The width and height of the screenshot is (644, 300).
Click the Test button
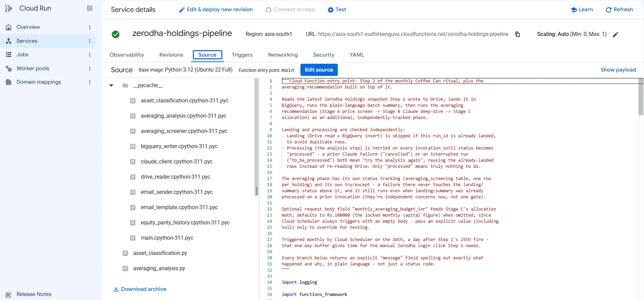(337, 9)
